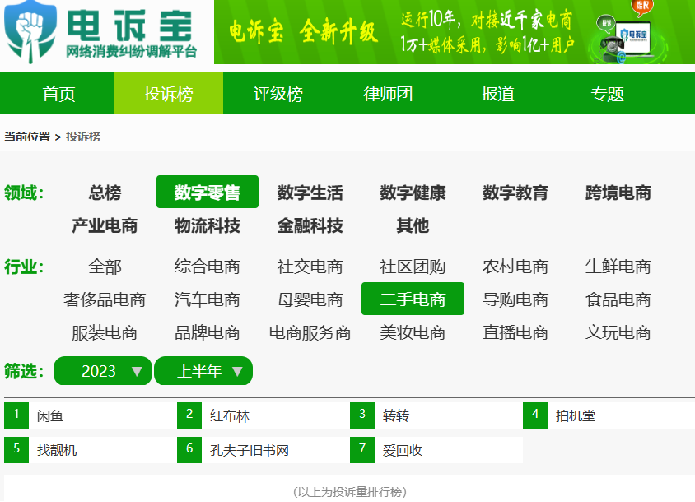Select the 数字生活 domain filter
The image size is (695, 502).
[x=310, y=193]
